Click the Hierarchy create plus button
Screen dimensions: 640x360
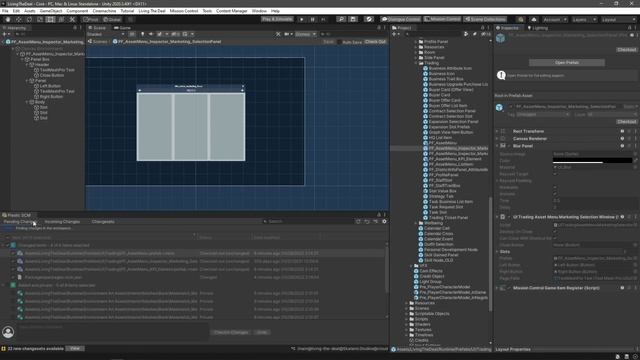[x=5, y=34]
